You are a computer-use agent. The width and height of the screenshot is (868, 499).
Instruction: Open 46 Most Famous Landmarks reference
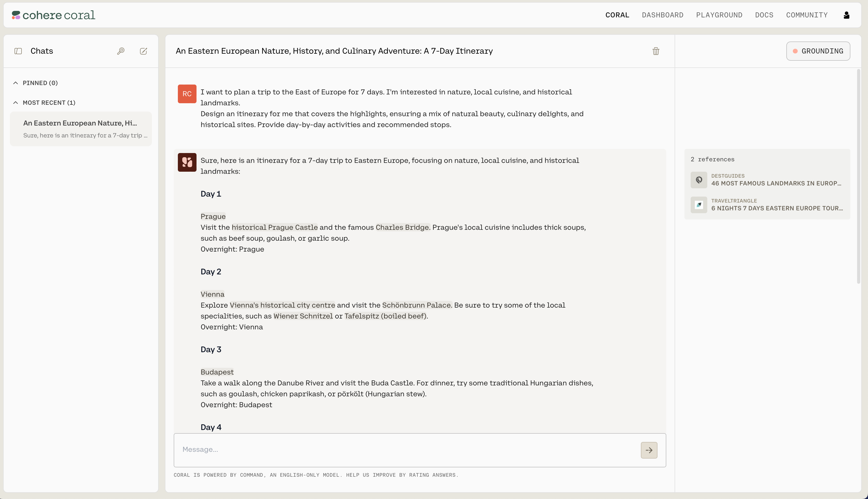[776, 183]
